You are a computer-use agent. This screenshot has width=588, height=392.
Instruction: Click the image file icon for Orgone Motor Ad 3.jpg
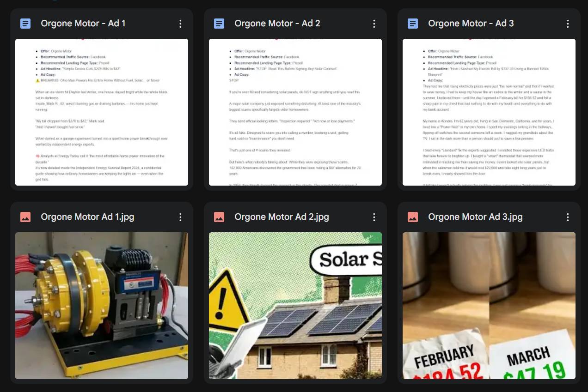click(413, 217)
